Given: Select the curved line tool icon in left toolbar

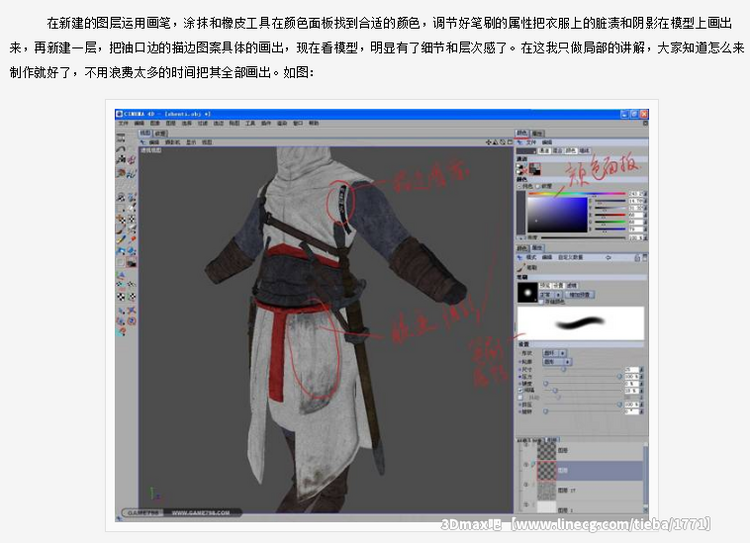Looking at the screenshot, I should 121,149.
